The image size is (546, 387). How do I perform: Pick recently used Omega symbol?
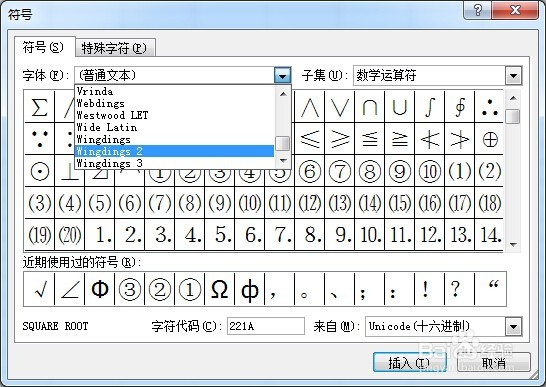click(220, 289)
